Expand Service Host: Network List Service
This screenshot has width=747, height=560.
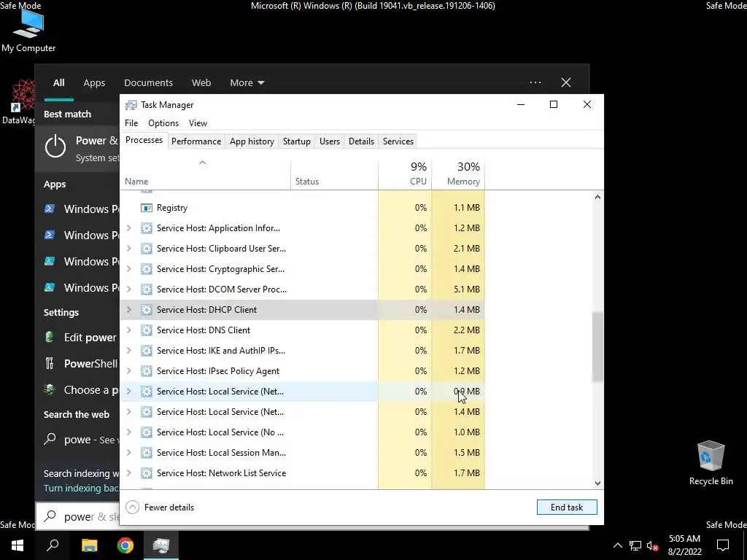tap(128, 472)
